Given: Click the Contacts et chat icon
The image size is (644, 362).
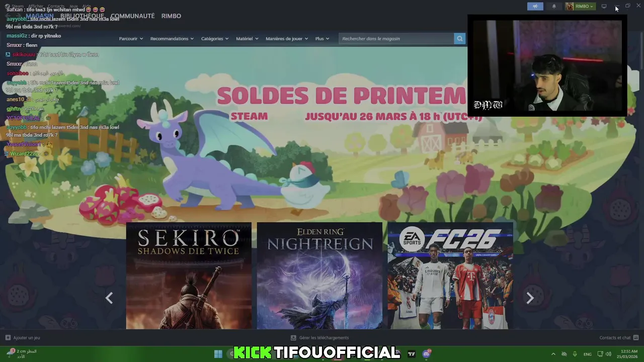Looking at the screenshot, I should pos(636,338).
